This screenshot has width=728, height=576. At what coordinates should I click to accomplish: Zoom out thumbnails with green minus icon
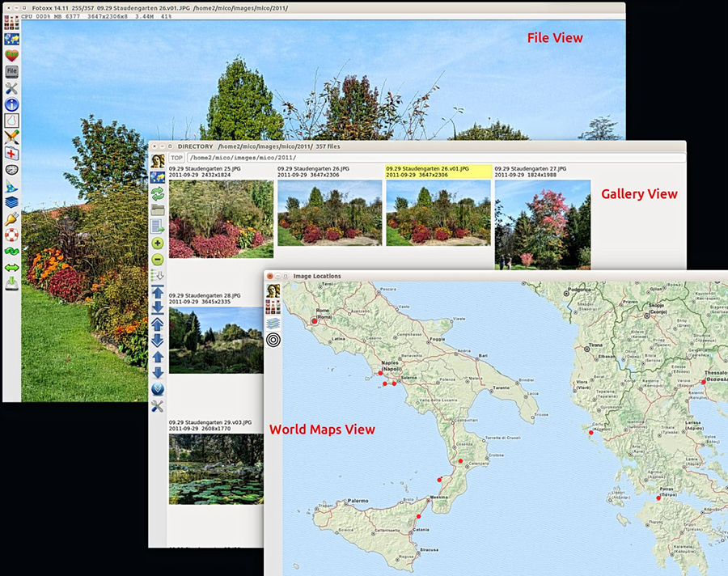coord(158,259)
